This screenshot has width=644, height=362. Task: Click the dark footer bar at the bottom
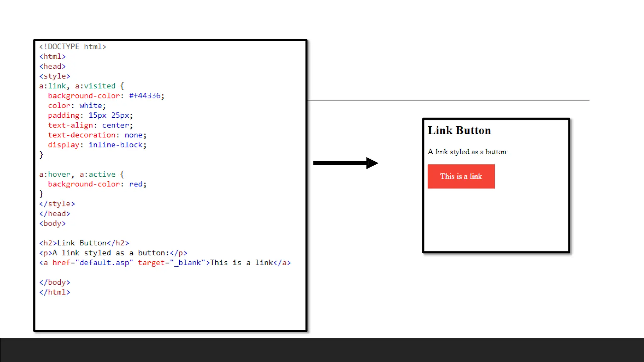322,350
